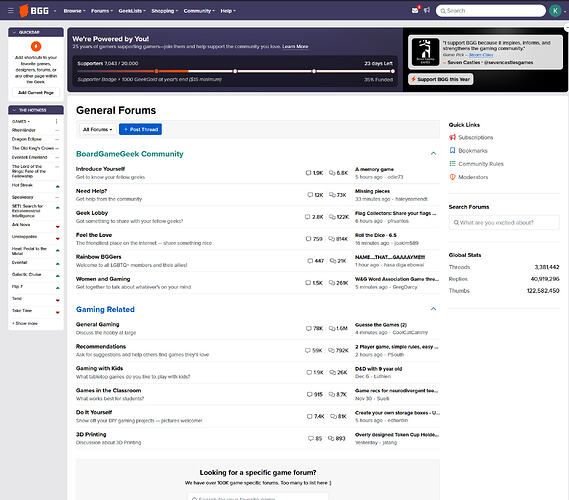This screenshot has height=500, width=569.
Task: Click the Bookmarks icon in Quick Links
Action: point(453,150)
